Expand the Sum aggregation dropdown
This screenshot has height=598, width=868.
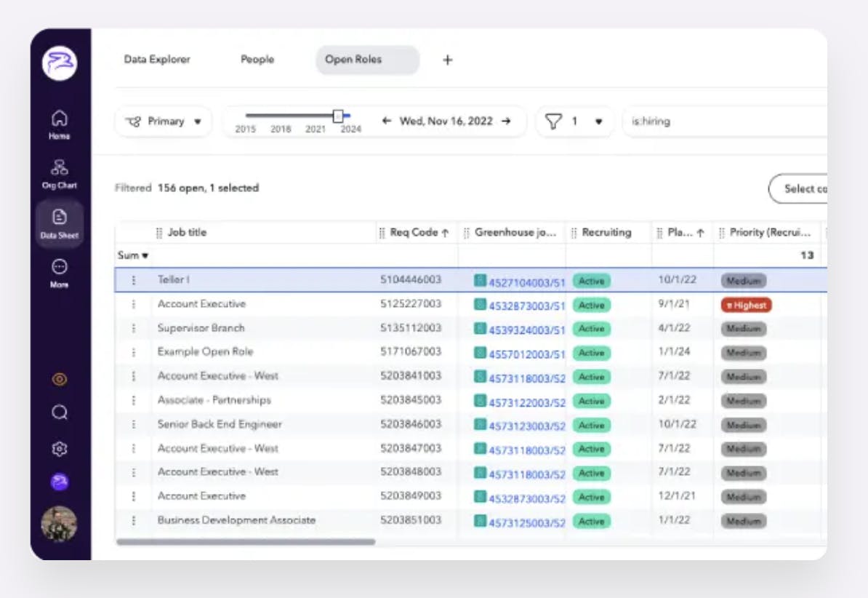tap(133, 255)
